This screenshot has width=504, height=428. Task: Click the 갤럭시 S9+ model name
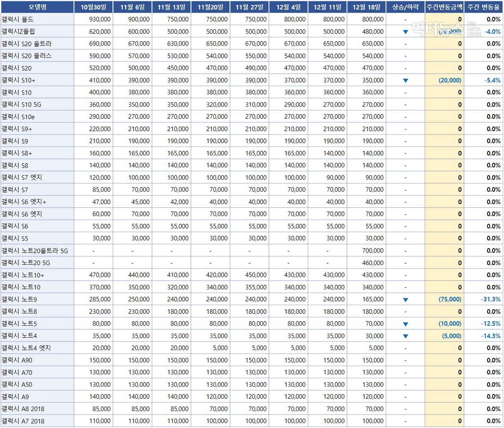coord(17,129)
